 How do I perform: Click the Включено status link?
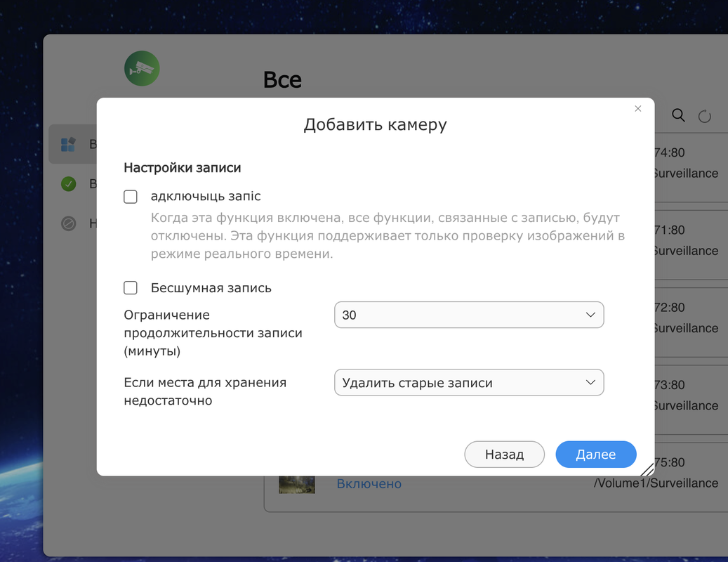pos(369,484)
